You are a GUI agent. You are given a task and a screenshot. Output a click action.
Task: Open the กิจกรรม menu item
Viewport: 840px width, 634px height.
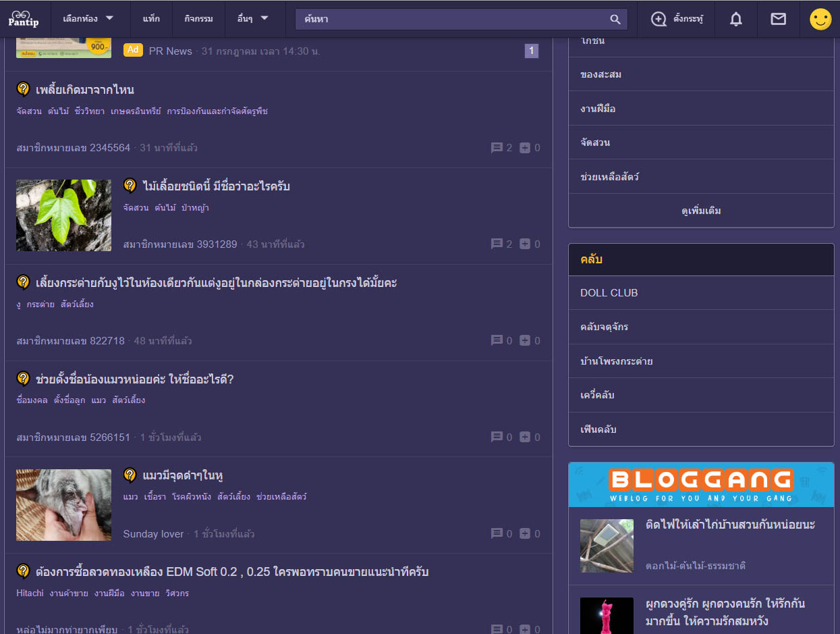point(199,19)
